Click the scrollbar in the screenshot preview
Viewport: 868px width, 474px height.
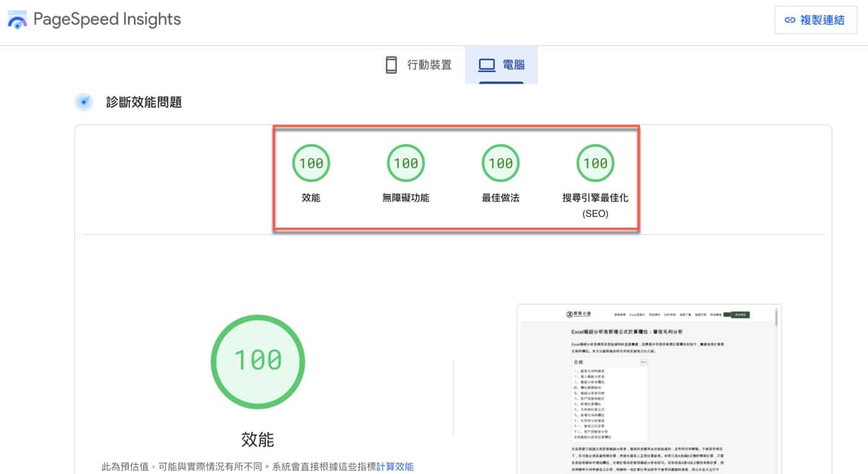(776, 316)
